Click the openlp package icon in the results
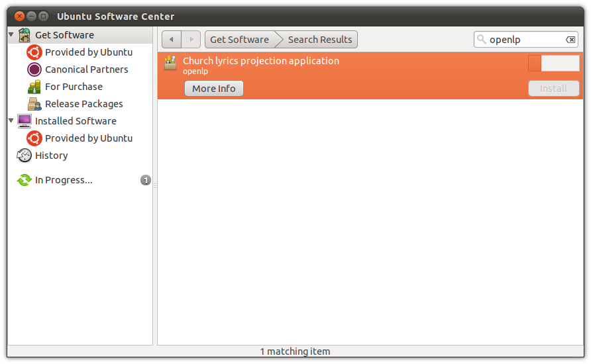The width and height of the screenshot is (591, 364). pyautogui.click(x=170, y=64)
